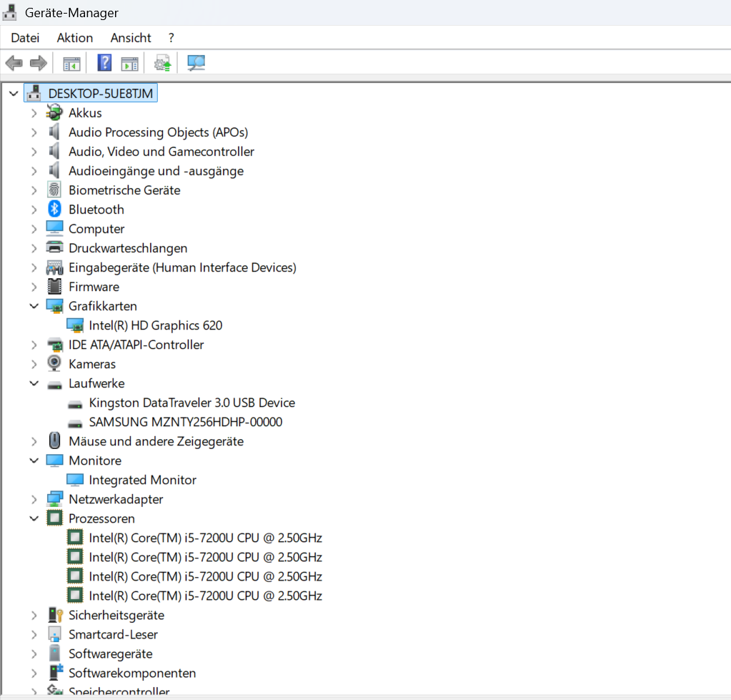The height and width of the screenshot is (700, 731).
Task: Click the Netzwerkadapter network icon
Action: pyautogui.click(x=54, y=499)
